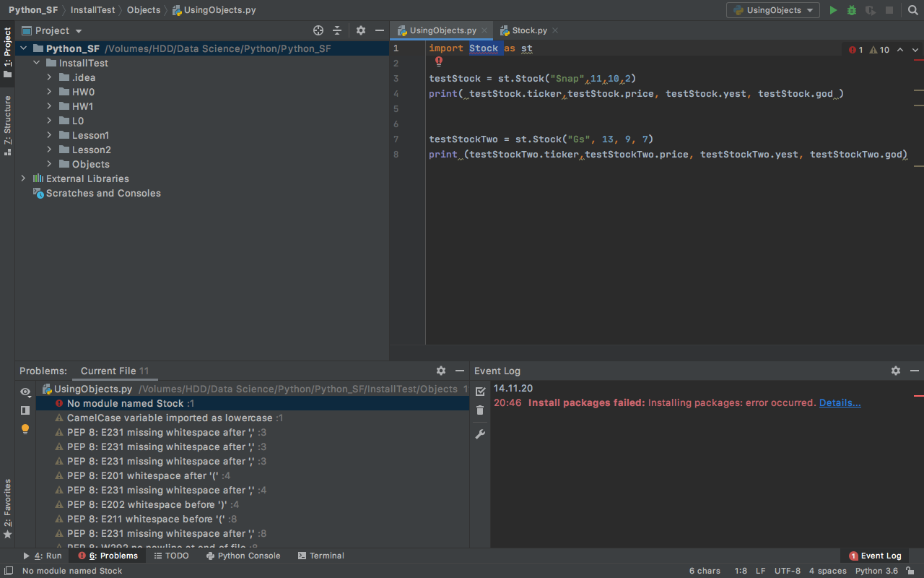Open the 4: Run tool tab
This screenshot has width=924, height=578.
coord(43,556)
